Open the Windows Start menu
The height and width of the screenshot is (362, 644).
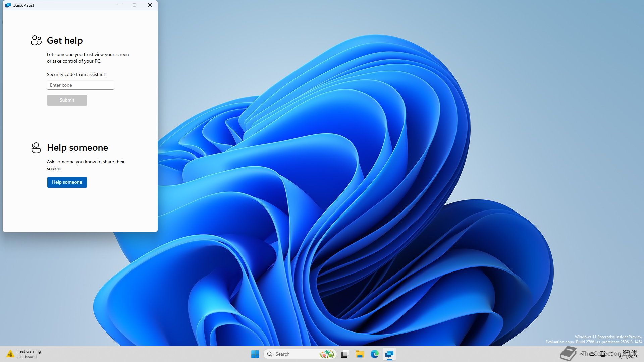(x=255, y=354)
